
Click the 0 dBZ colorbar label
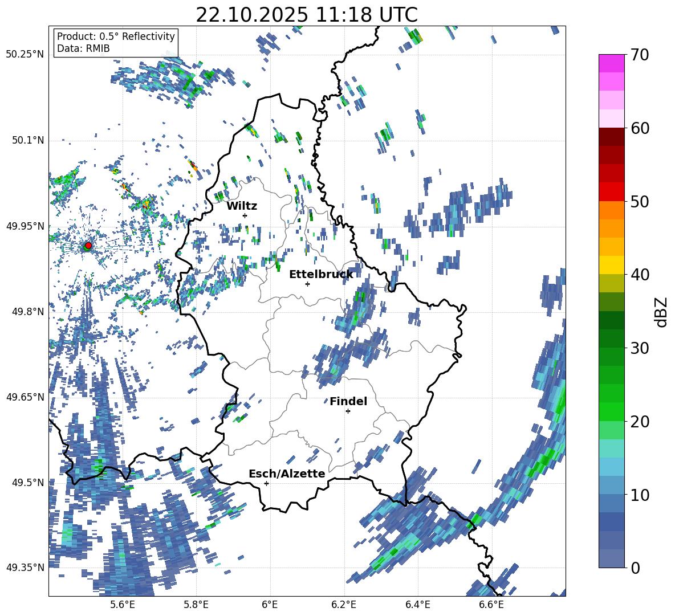[x=635, y=568]
